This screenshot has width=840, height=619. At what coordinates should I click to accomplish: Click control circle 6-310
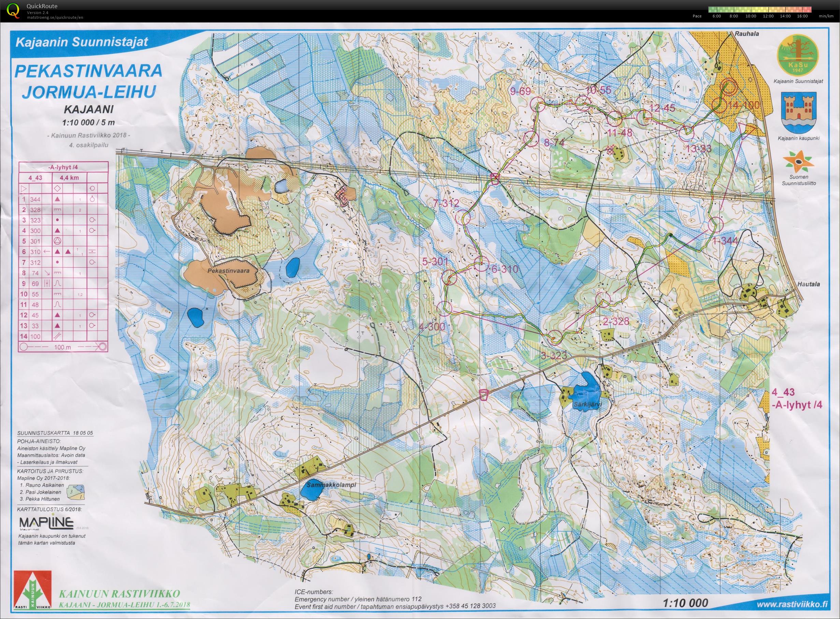481,264
